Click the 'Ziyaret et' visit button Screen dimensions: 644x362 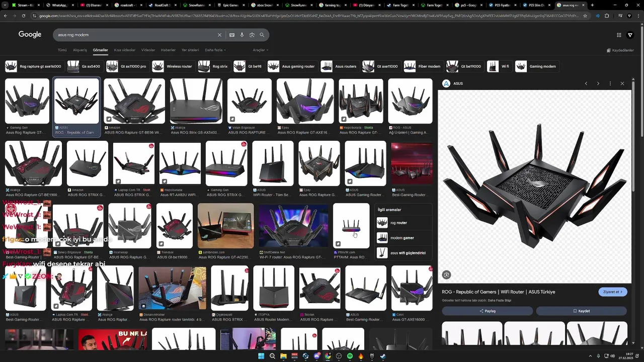tap(612, 292)
